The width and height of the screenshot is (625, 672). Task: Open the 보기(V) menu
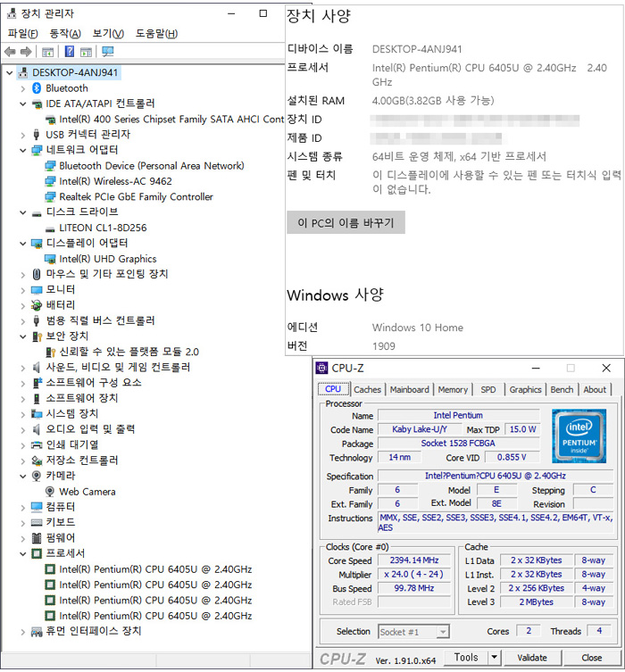point(108,33)
